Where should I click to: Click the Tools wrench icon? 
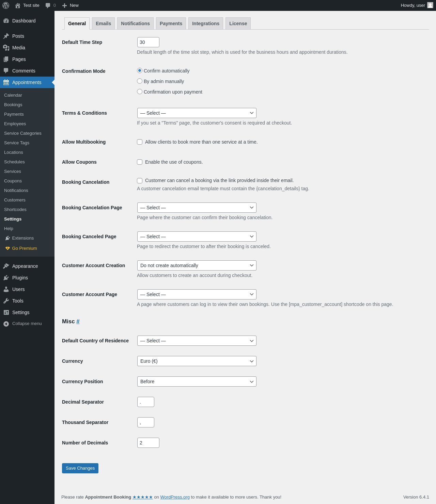[6, 301]
